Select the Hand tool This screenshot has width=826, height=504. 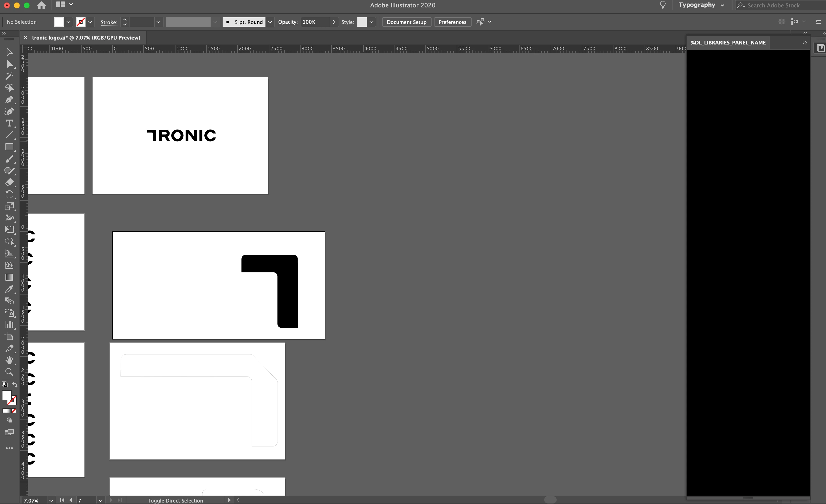click(x=9, y=360)
